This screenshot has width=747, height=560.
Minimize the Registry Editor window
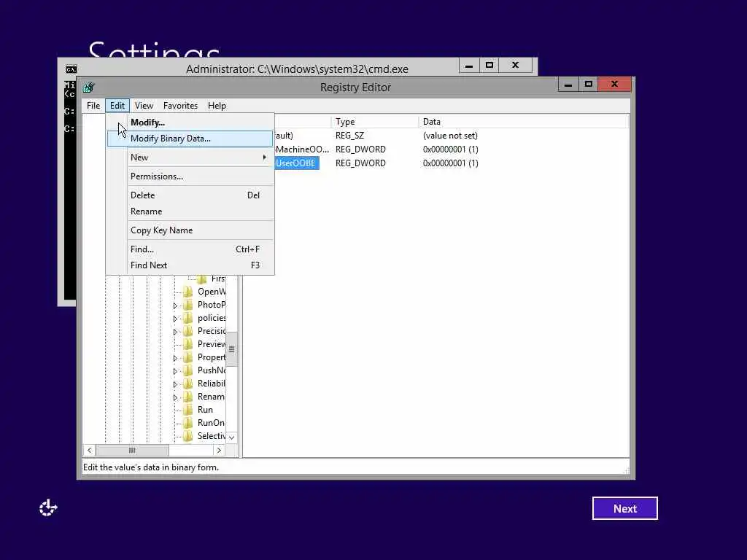tap(568, 85)
